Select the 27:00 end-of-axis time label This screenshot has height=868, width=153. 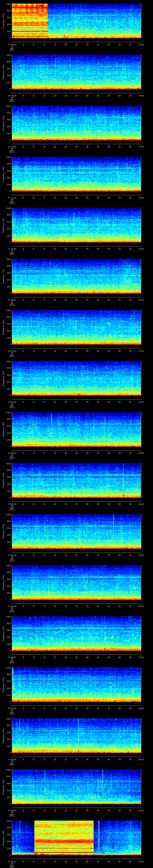[141, 657]
